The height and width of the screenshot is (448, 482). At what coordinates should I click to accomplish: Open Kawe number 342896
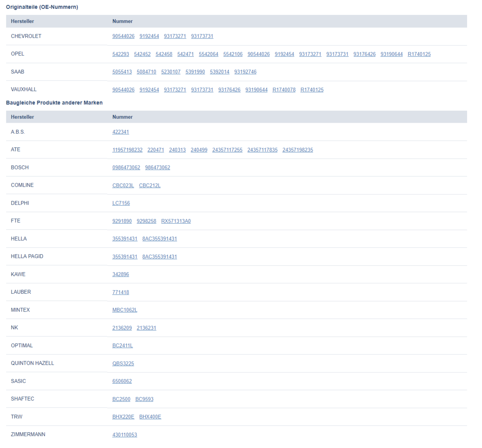coord(120,275)
